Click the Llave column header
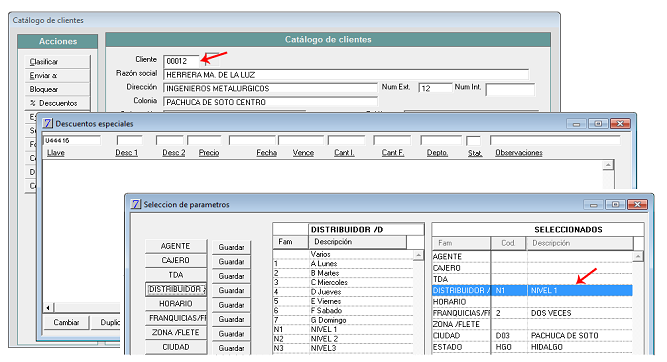The image size is (667, 362). point(56,153)
